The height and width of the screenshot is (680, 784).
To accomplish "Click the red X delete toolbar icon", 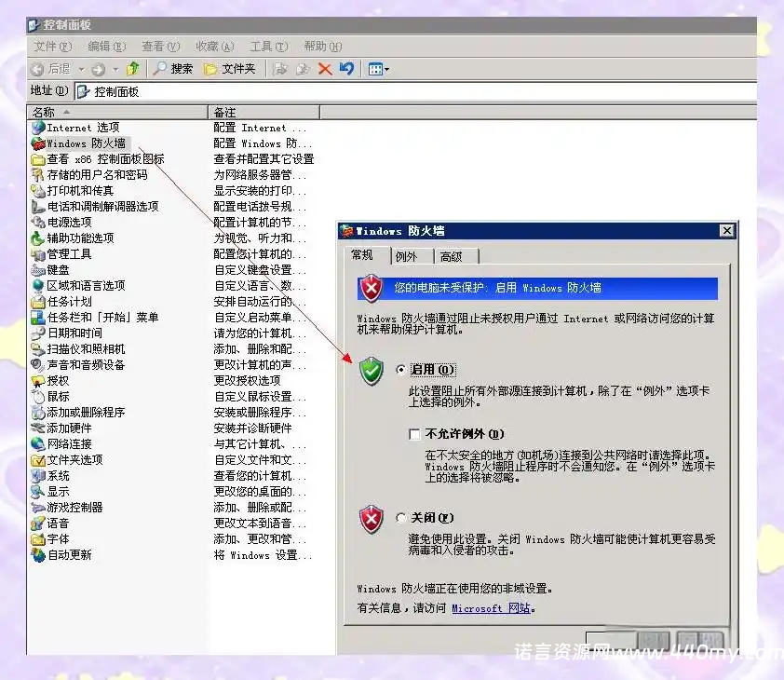I will [x=325, y=69].
